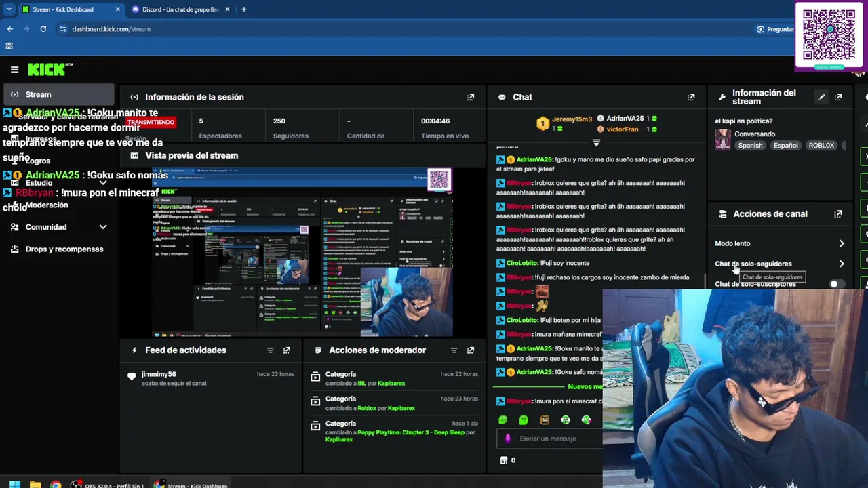The height and width of the screenshot is (488, 868).
Task: Insert the fourth emote with glasses
Action: pyautogui.click(x=566, y=420)
